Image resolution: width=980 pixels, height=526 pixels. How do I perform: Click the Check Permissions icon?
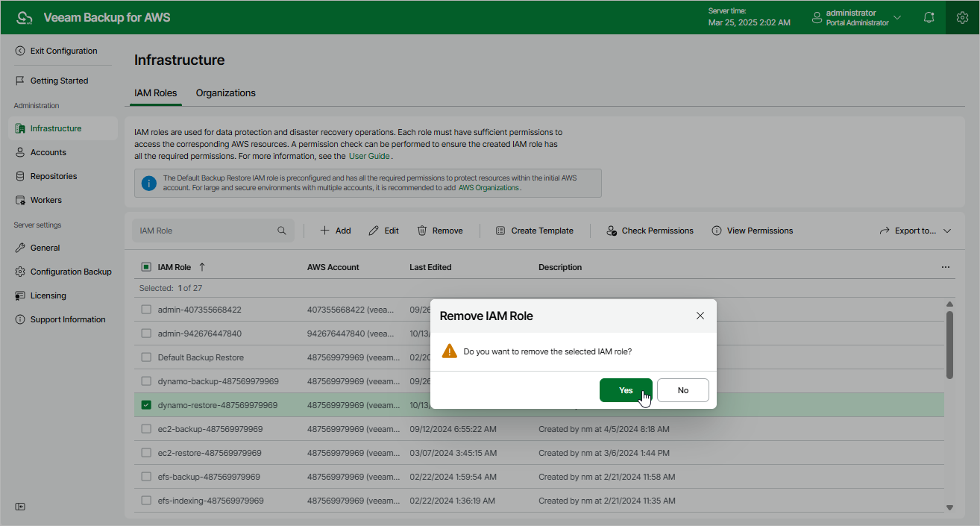pyautogui.click(x=612, y=231)
